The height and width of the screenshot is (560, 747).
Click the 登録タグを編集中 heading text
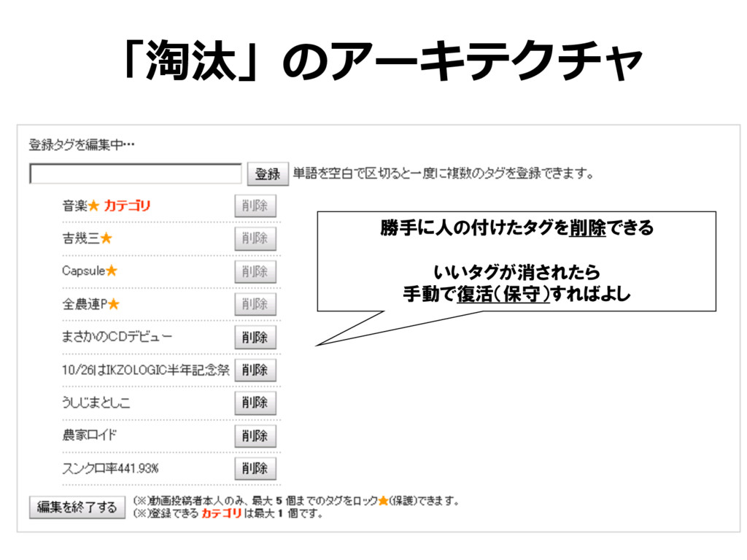pos(82,144)
